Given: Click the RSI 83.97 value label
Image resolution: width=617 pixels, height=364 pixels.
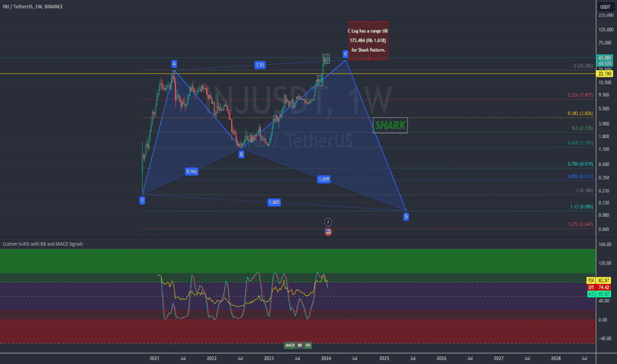Looking at the screenshot, I should point(599,281).
